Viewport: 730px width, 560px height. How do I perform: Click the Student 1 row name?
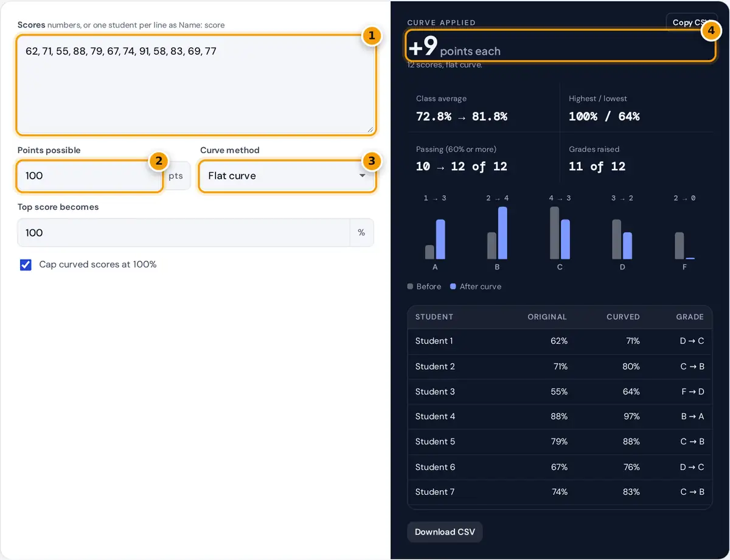click(x=434, y=341)
